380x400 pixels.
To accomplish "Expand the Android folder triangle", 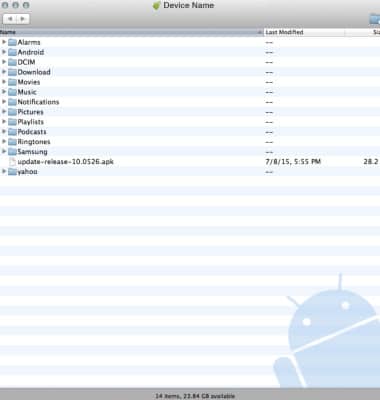I will click(x=4, y=52).
